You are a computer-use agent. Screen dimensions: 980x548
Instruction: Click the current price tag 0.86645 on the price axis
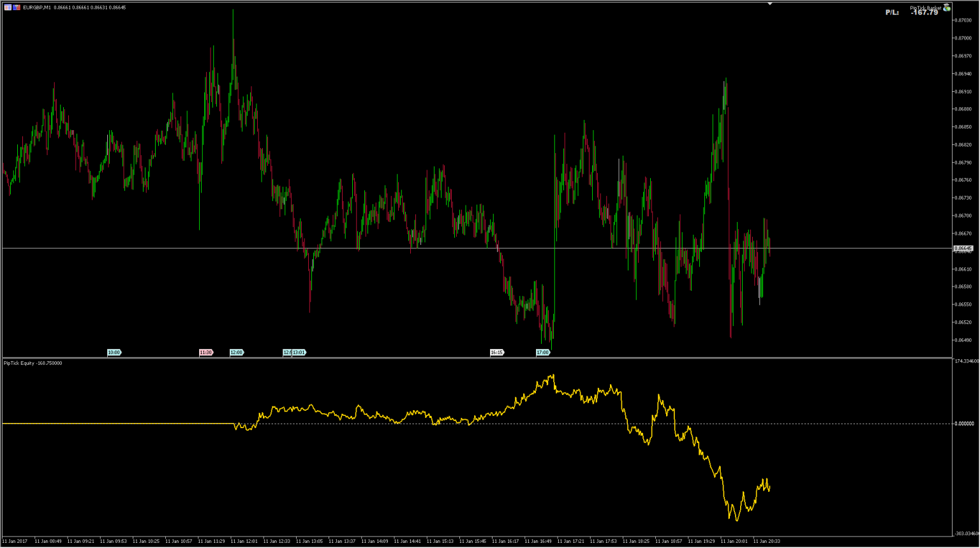pyautogui.click(x=963, y=248)
